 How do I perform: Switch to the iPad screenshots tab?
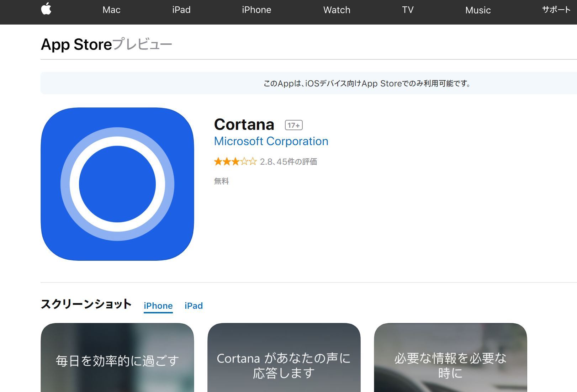[x=194, y=306]
